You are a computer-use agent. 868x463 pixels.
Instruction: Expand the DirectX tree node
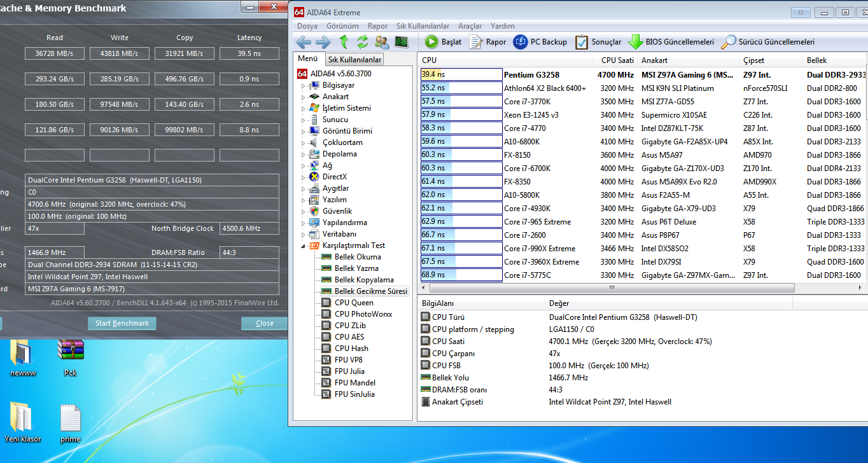(303, 177)
